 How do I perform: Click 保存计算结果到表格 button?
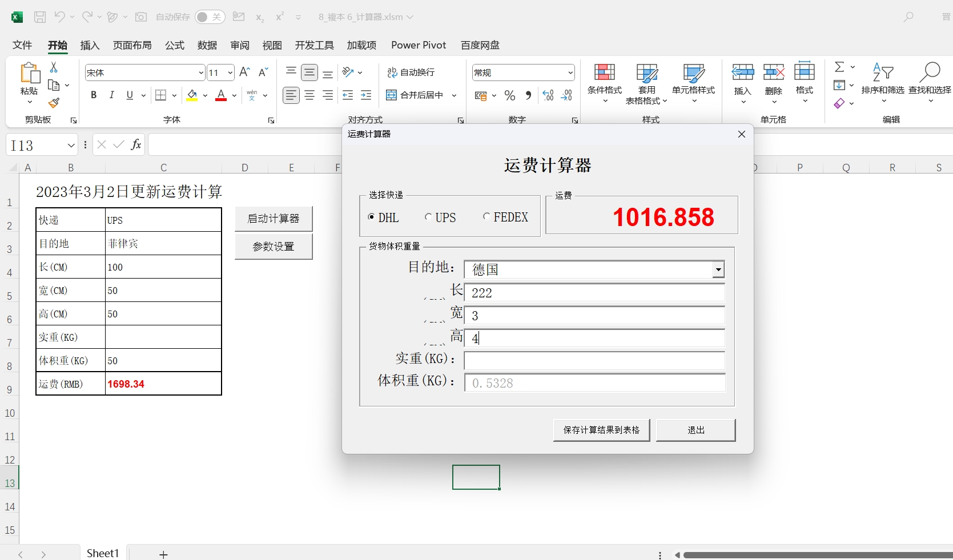point(601,430)
